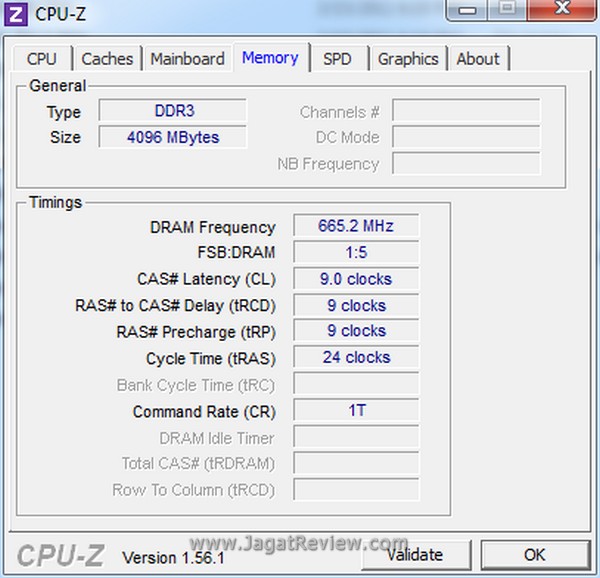Click the empty DRAM Idle Timer field
The width and height of the screenshot is (600, 578).
[x=356, y=436]
